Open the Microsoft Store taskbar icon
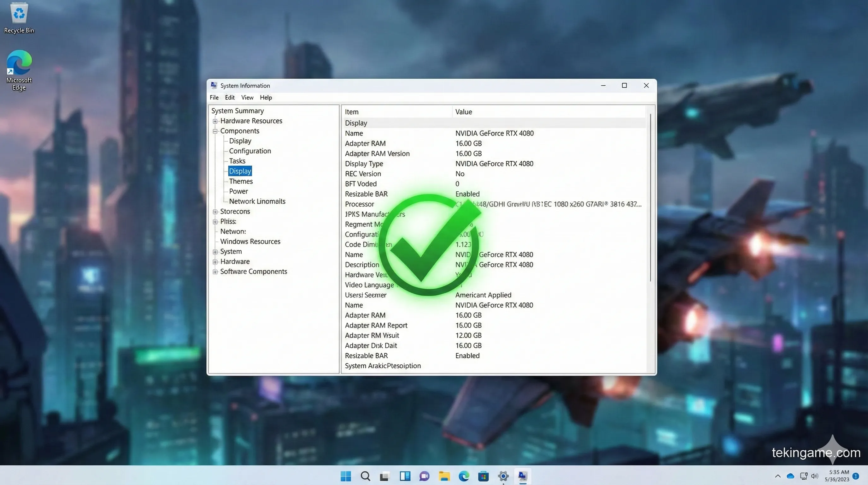Screen dimensions: 868x485 [483, 476]
